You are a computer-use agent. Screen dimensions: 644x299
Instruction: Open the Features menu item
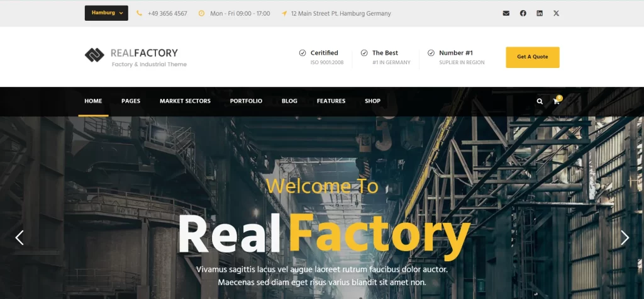[x=331, y=101]
